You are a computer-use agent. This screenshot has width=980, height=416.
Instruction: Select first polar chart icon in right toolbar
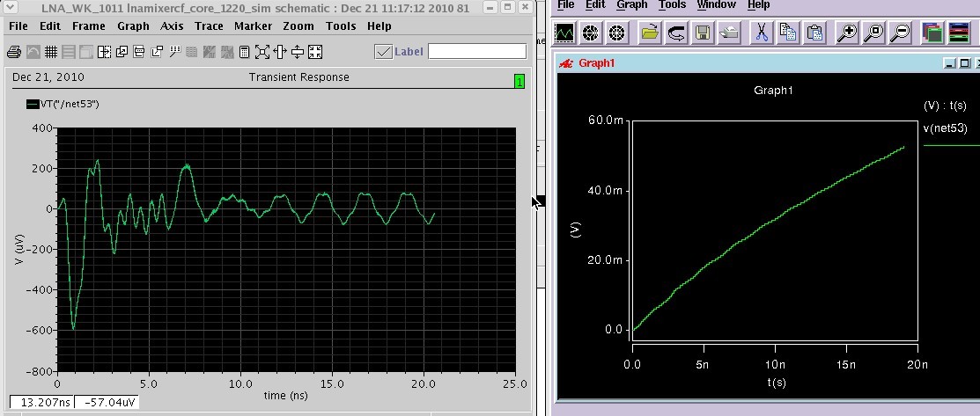(591, 33)
